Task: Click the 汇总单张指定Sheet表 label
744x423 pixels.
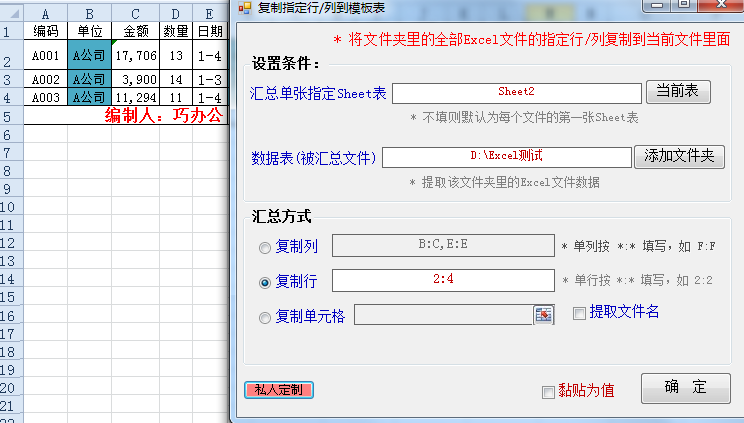Action: coord(318,94)
